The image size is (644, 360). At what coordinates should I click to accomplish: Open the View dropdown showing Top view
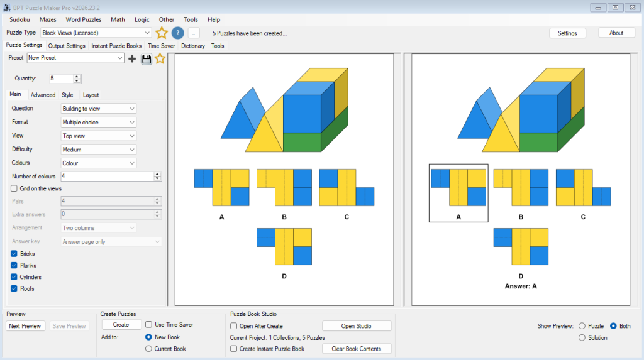[x=99, y=136]
